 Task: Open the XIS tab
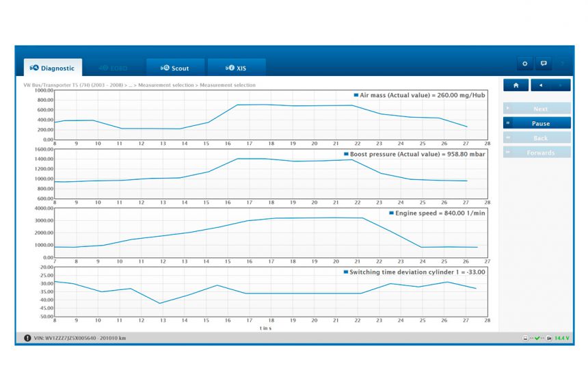[x=237, y=68]
